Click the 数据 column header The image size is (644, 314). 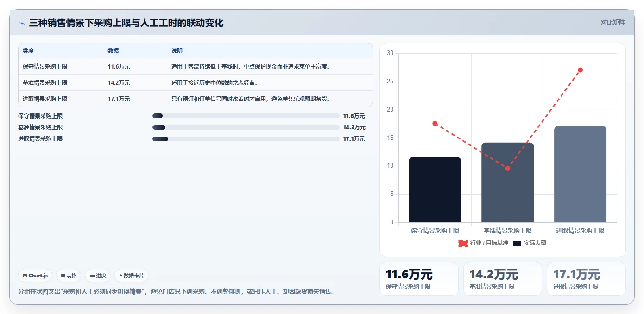coord(114,50)
